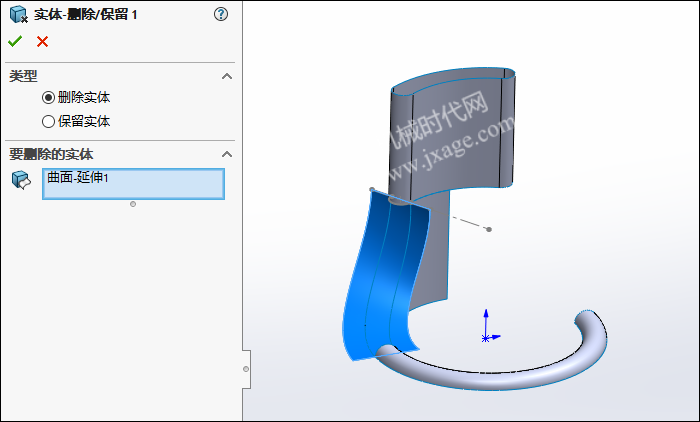Click the 类型 section header

[23, 76]
